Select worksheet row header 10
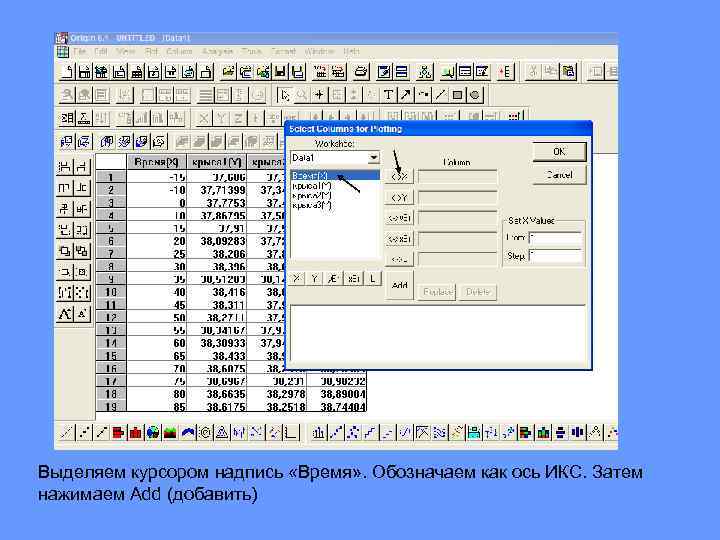The width and height of the screenshot is (720, 540). click(111, 292)
